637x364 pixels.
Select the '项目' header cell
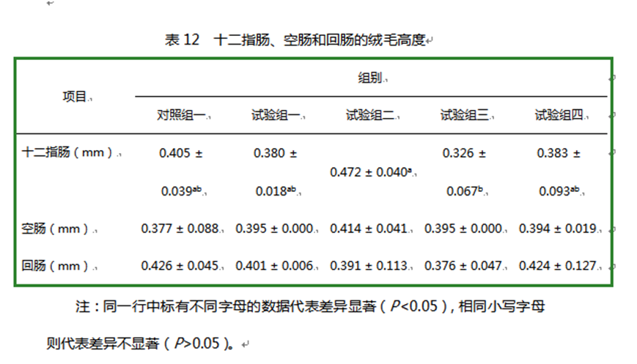74,97
